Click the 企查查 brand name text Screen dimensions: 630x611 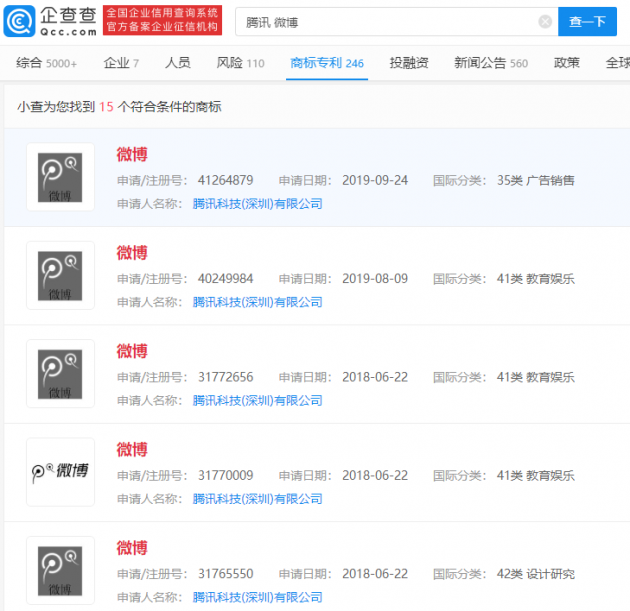[68, 15]
